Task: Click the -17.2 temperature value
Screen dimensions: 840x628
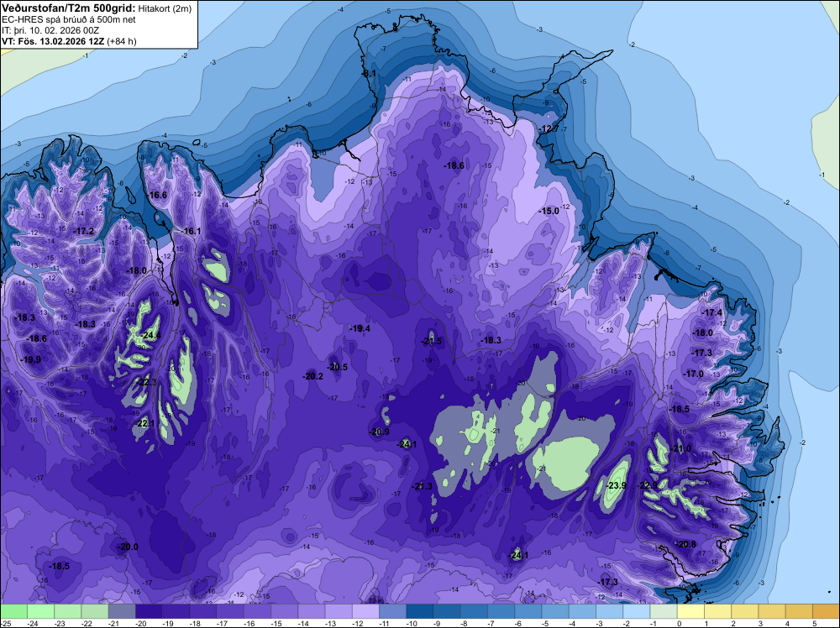Action: click(x=83, y=231)
